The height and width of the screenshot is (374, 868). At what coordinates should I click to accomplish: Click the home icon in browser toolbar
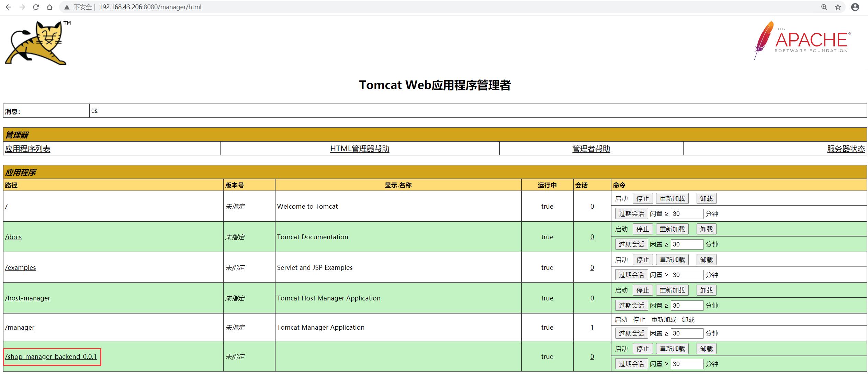pos(50,7)
